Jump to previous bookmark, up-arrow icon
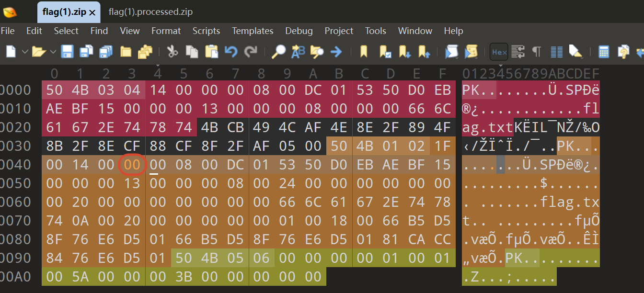 click(x=423, y=51)
